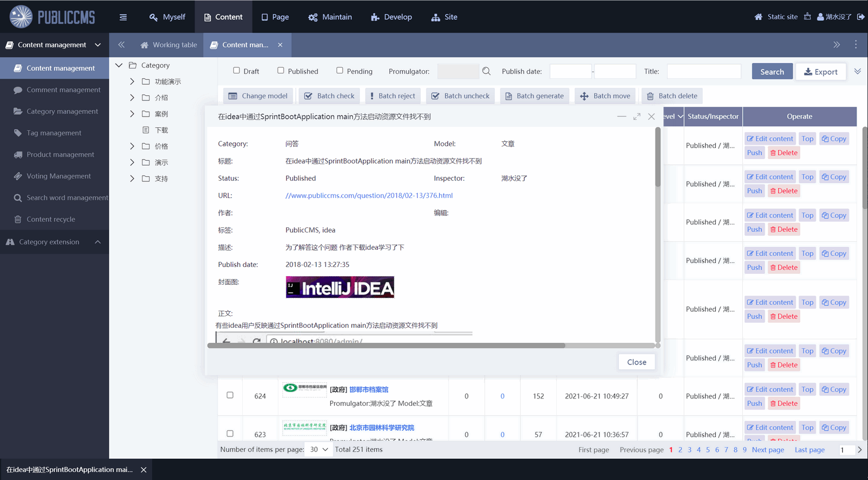Open the 邯郸市档案馆 content link
Viewport: 868px width, 480px height.
point(369,389)
